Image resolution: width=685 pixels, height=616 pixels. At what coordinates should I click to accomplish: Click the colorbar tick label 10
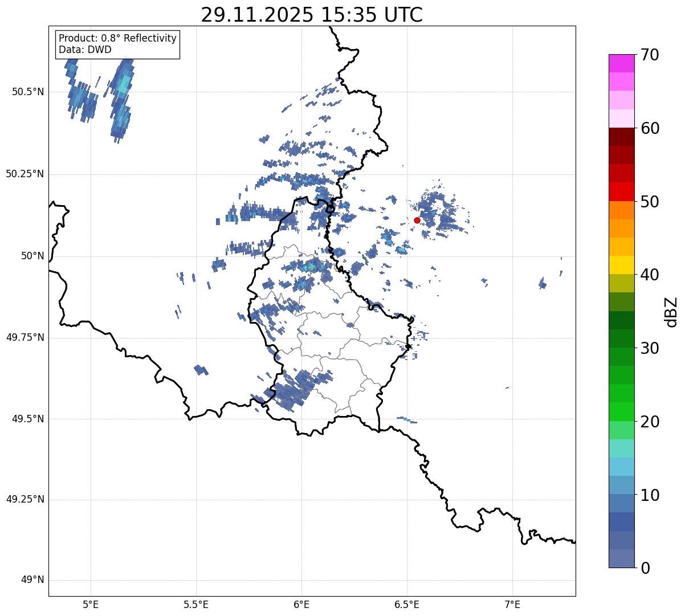pyautogui.click(x=649, y=495)
